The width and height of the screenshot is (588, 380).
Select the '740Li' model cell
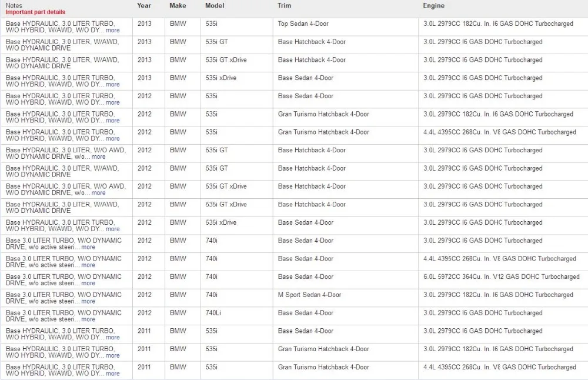coord(237,316)
